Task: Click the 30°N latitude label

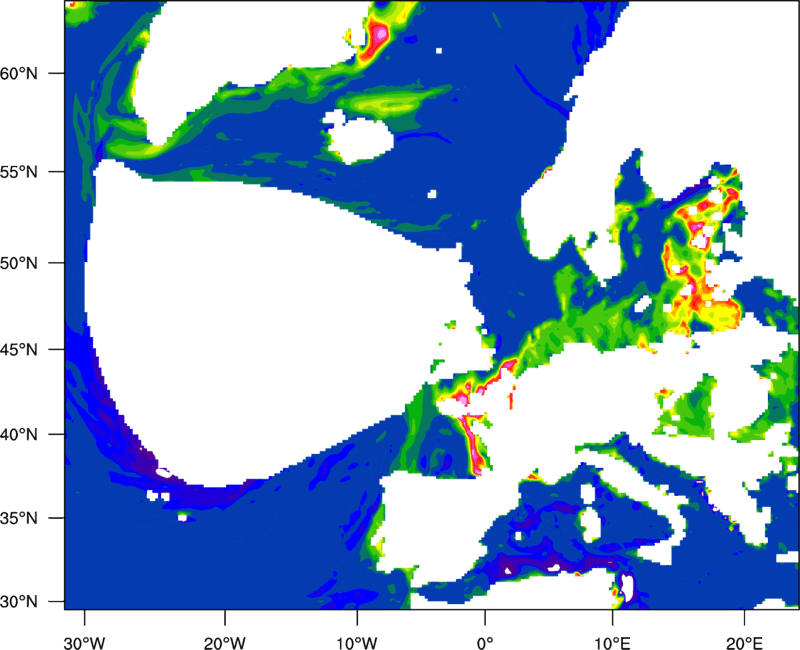Action: [19, 602]
